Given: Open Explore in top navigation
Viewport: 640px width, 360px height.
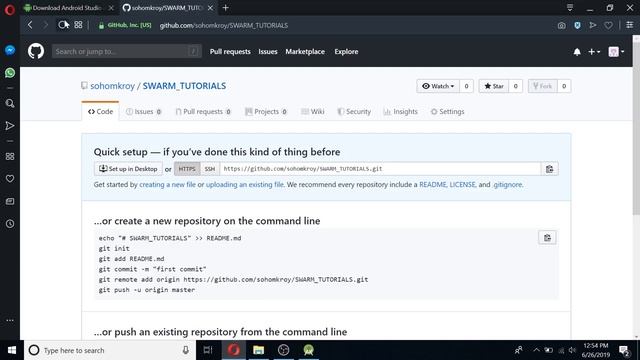Looking at the screenshot, I should click(x=346, y=52).
